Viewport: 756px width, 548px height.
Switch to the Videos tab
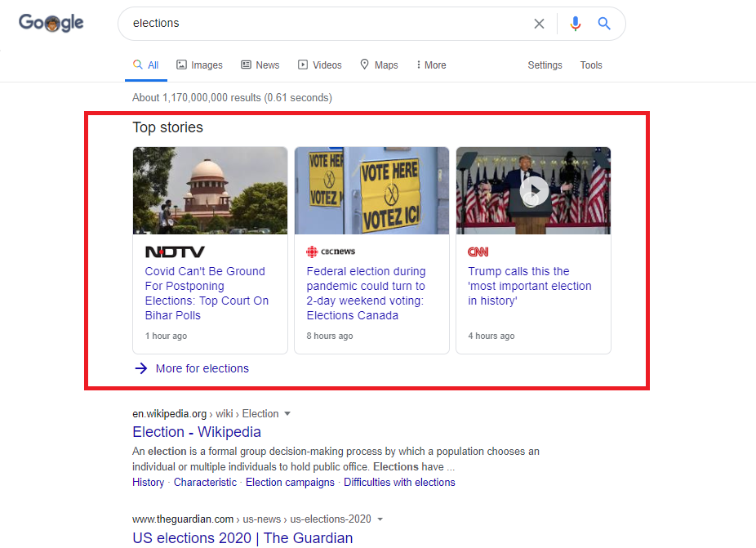point(320,65)
